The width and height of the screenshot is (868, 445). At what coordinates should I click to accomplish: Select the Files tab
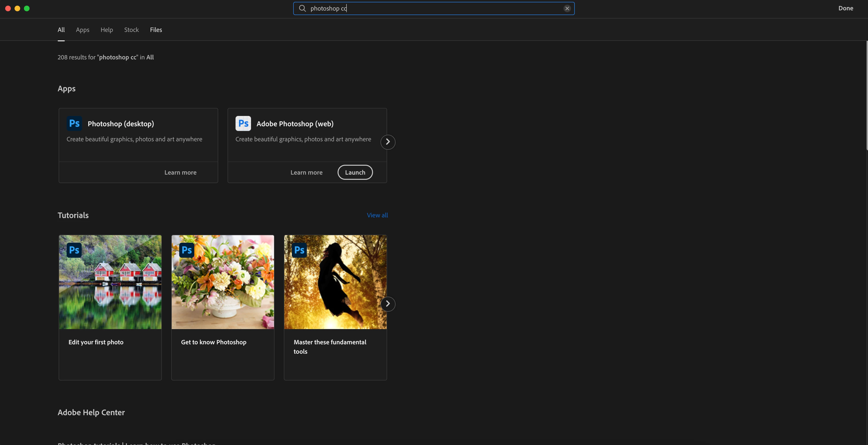156,30
